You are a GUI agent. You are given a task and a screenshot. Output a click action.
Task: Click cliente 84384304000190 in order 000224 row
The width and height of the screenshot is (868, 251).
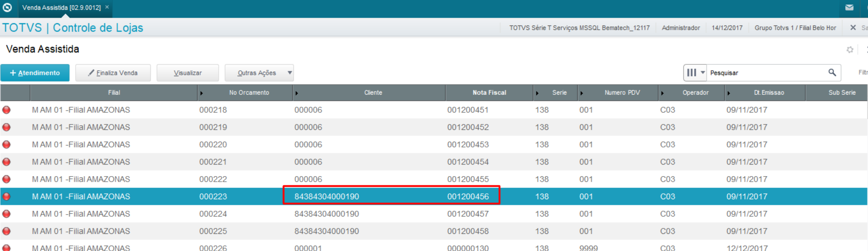pos(327,214)
